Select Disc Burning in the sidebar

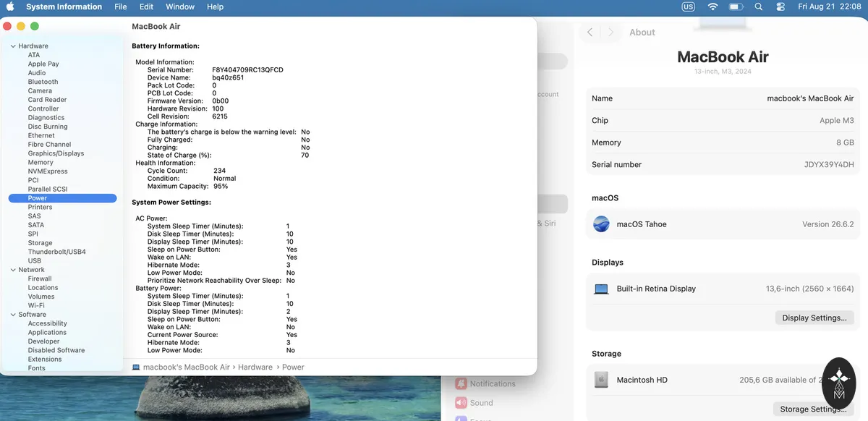[x=48, y=127]
